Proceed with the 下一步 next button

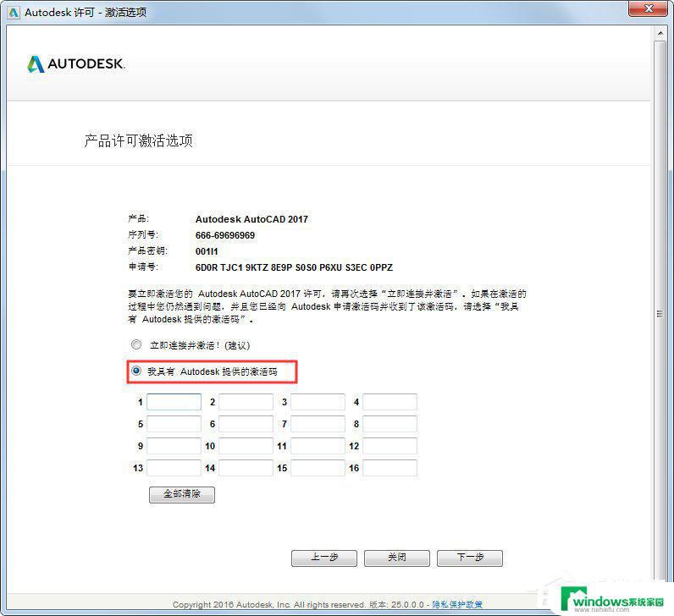[x=470, y=558]
